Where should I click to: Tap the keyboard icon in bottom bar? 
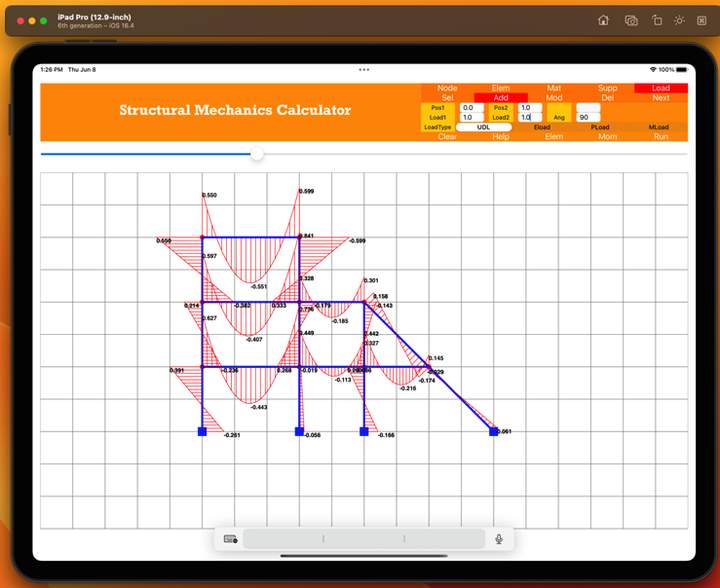230,539
